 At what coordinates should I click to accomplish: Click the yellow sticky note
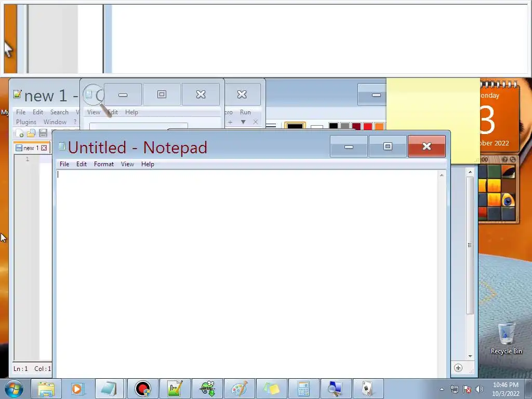point(433,120)
